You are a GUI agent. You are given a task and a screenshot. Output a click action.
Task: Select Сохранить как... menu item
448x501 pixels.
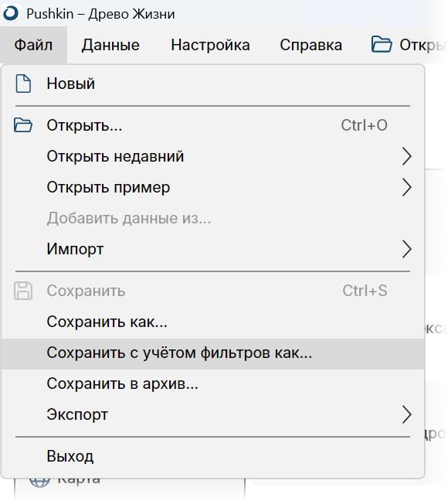(213, 322)
